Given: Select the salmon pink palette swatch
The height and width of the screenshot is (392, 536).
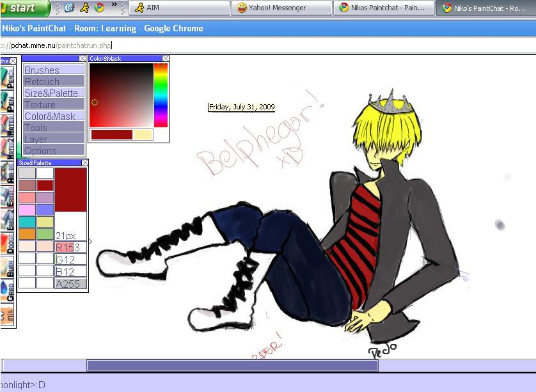Looking at the screenshot, I should point(27,197).
